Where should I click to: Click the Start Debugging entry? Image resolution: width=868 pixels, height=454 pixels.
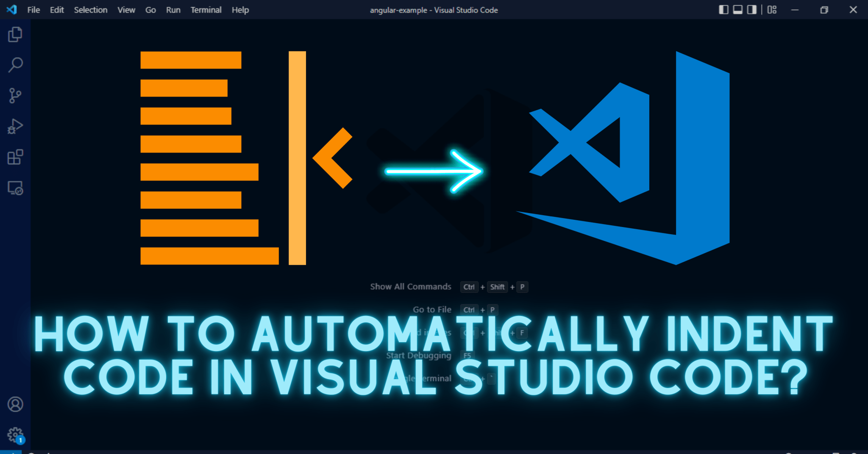pos(418,355)
